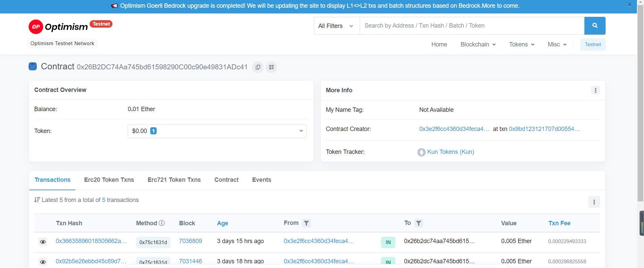Open the All Filters dropdown
This screenshot has width=644, height=268.
[x=336, y=26]
